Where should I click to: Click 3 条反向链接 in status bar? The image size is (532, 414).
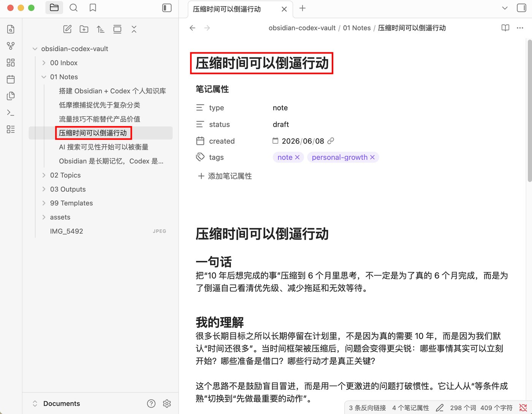(x=367, y=408)
